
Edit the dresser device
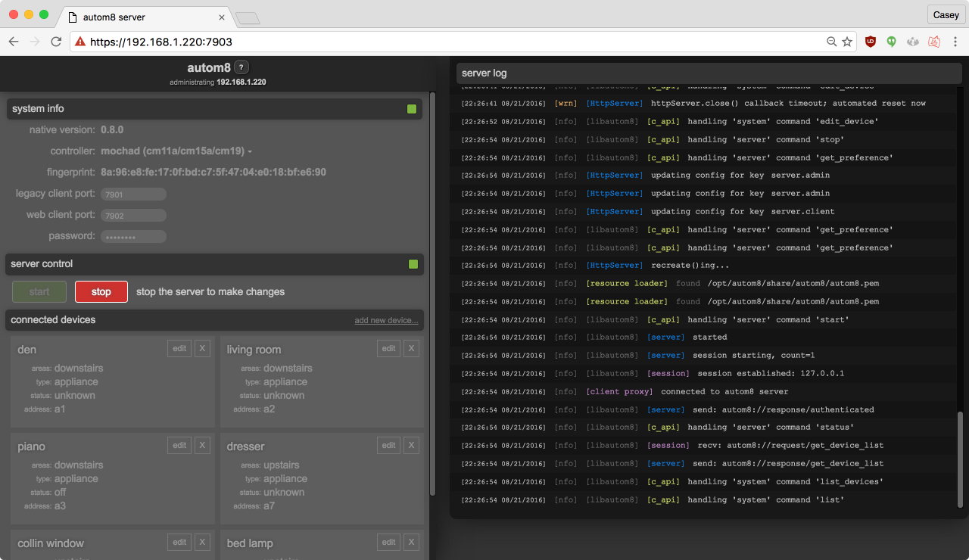click(x=388, y=445)
